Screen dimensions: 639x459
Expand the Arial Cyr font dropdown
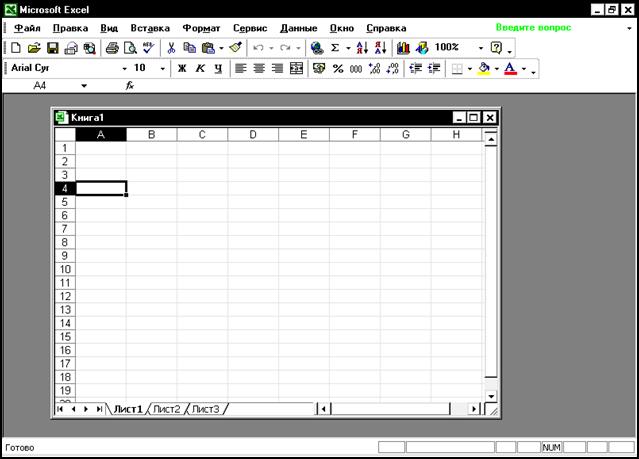(x=125, y=68)
